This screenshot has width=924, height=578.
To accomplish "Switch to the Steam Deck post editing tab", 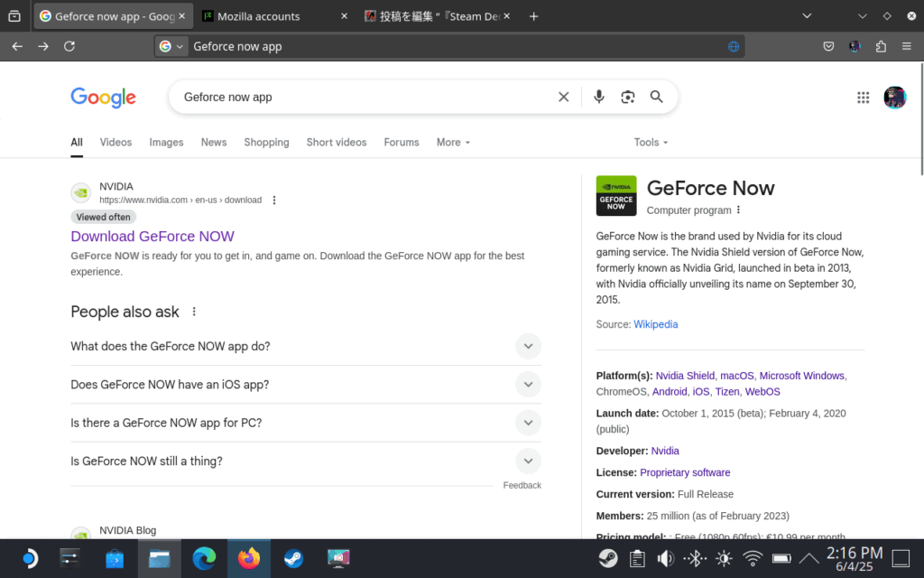I will coord(439,16).
